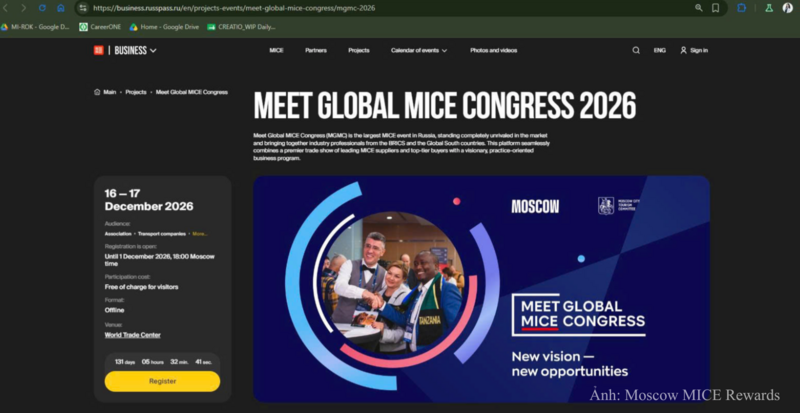The image size is (800, 413).
Task: Click 'Free of charge for visitors' text
Action: 141,287
